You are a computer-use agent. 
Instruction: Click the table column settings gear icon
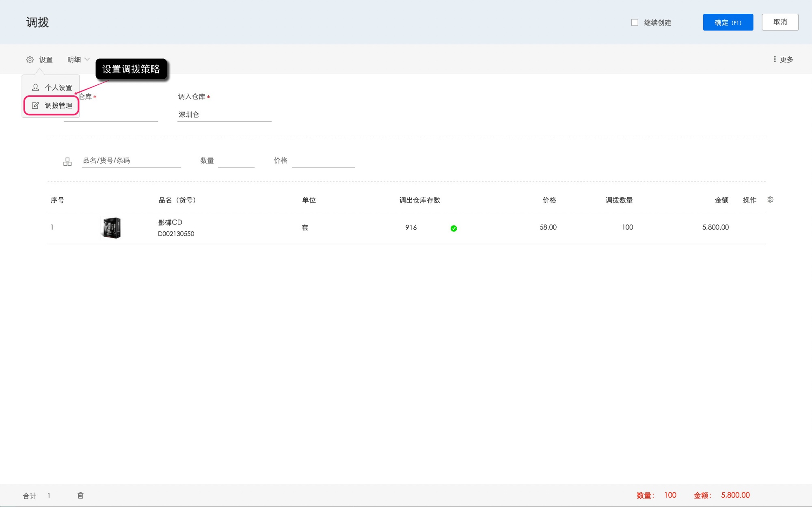[x=770, y=200]
